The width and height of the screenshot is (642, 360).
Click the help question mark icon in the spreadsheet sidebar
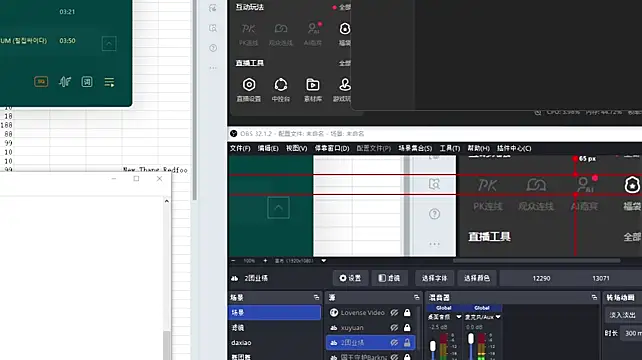click(213, 48)
